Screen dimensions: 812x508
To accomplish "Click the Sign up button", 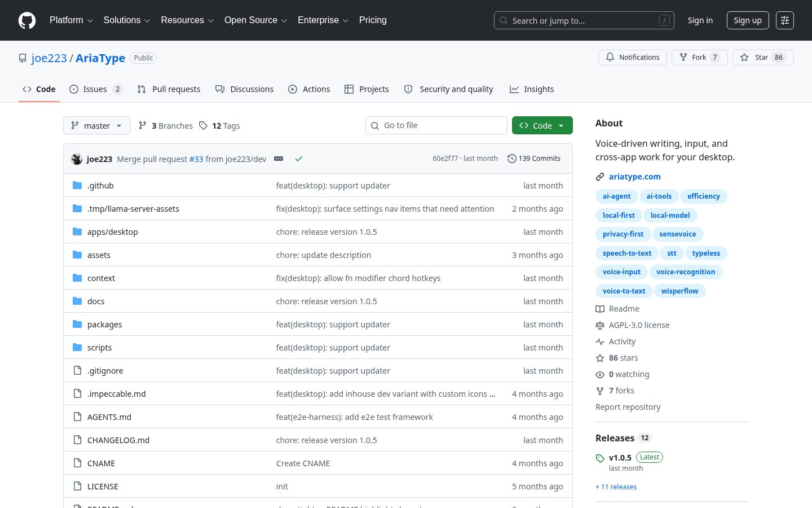I will click(748, 20).
